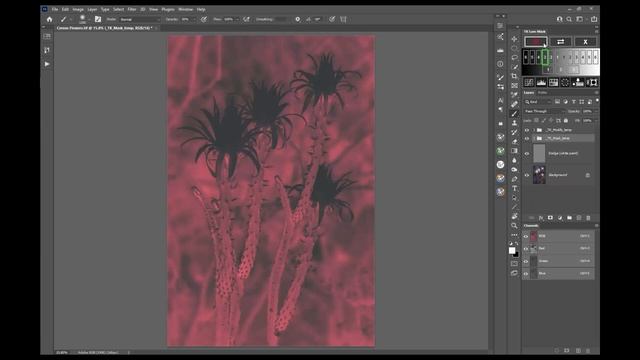The image size is (640, 360).
Task: Select the Eraser tool
Action: click(514, 142)
